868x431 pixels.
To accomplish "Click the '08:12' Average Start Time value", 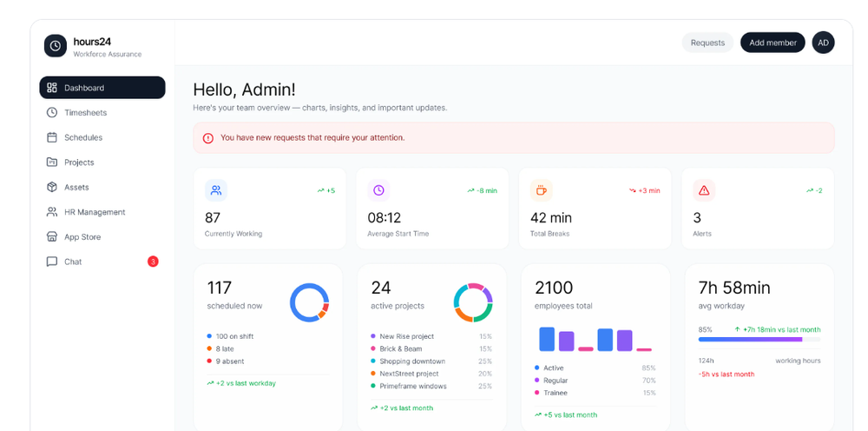I will pyautogui.click(x=385, y=218).
